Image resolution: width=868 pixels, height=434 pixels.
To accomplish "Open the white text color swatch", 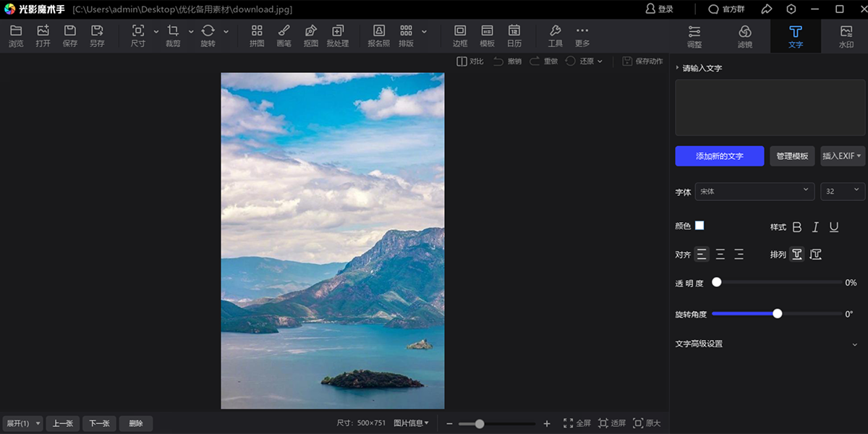I will pyautogui.click(x=699, y=226).
